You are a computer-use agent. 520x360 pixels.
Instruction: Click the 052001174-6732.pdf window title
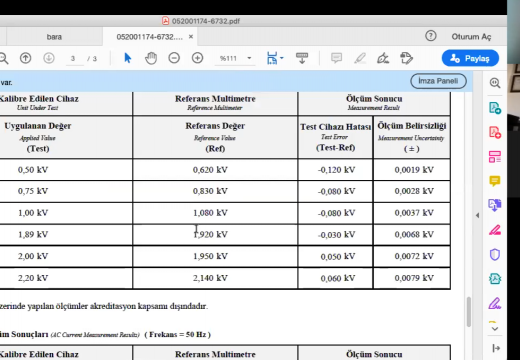click(x=206, y=21)
